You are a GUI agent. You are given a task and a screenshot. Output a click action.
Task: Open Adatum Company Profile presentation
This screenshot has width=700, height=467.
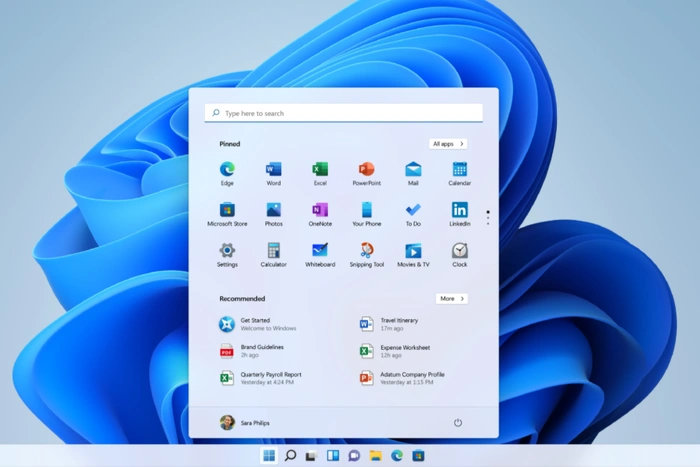tap(402, 378)
